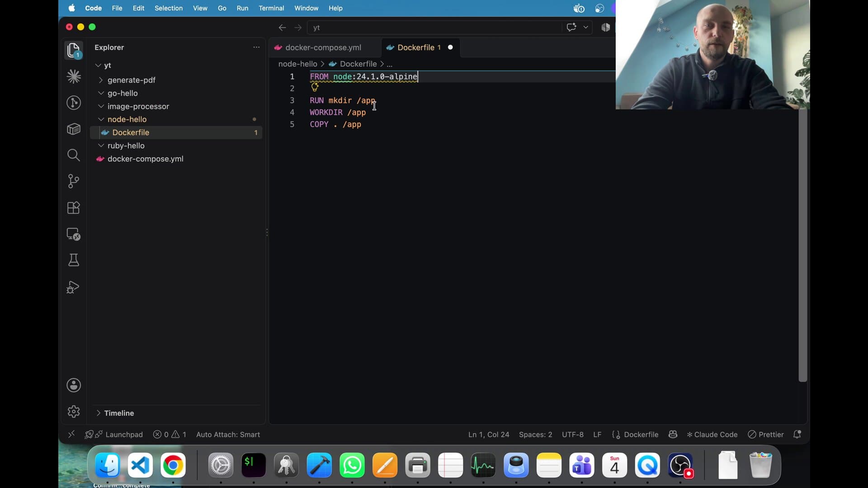Click 'Spaces: 2' indentation setting

point(535,434)
